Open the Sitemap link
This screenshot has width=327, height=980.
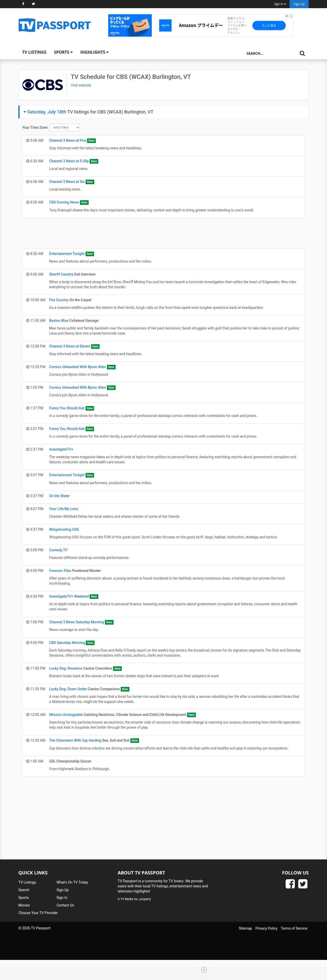(x=245, y=928)
